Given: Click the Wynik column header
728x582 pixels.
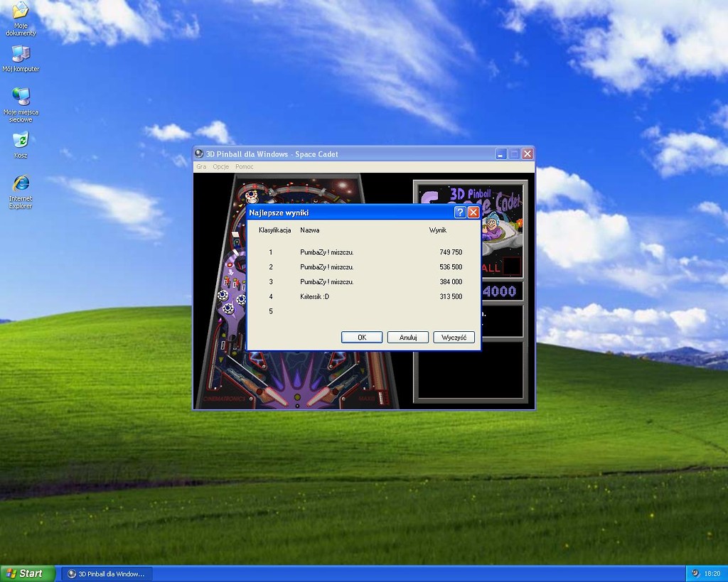Looking at the screenshot, I should [x=438, y=230].
